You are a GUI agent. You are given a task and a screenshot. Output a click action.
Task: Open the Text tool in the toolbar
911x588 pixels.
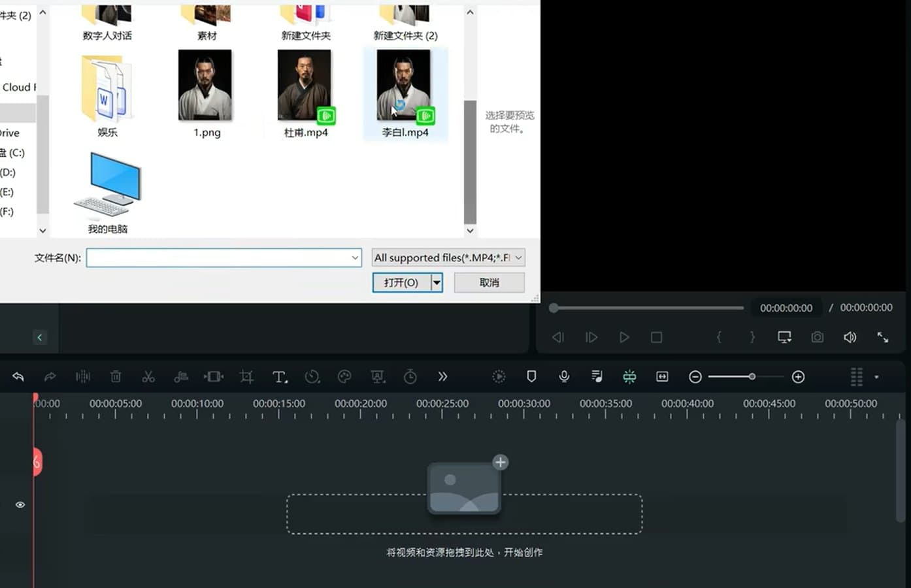[x=279, y=376]
